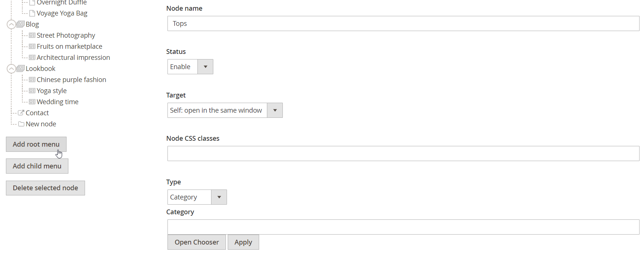Click the external link icon beside Contact
This screenshot has height=256, width=644.
point(21,113)
